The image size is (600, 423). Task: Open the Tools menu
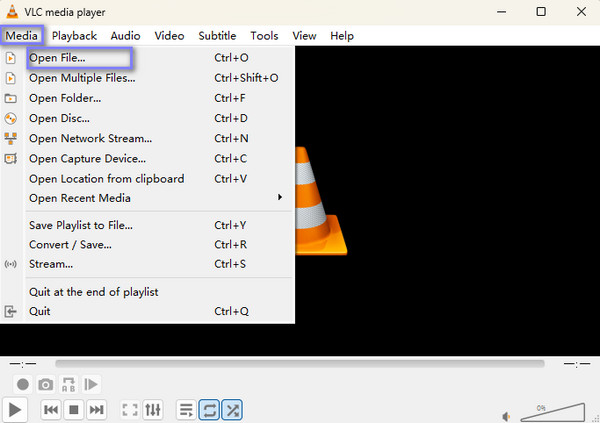(x=264, y=36)
